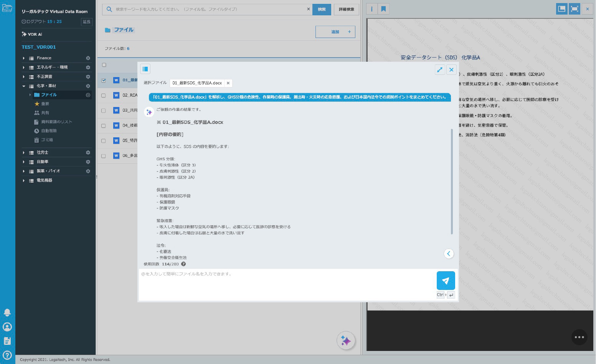Screen dimensions: 596x364
Task: Open the 重要 starred items entry
Action: click(x=45, y=104)
